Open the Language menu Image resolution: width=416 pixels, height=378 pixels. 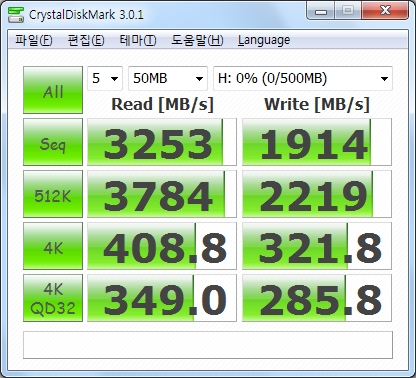[264, 40]
